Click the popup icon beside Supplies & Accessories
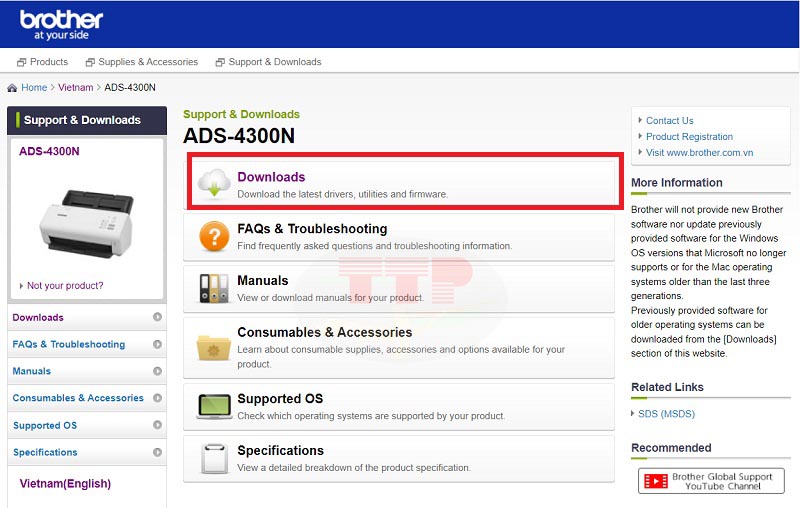Image resolution: width=800 pixels, height=508 pixels. coord(90,62)
